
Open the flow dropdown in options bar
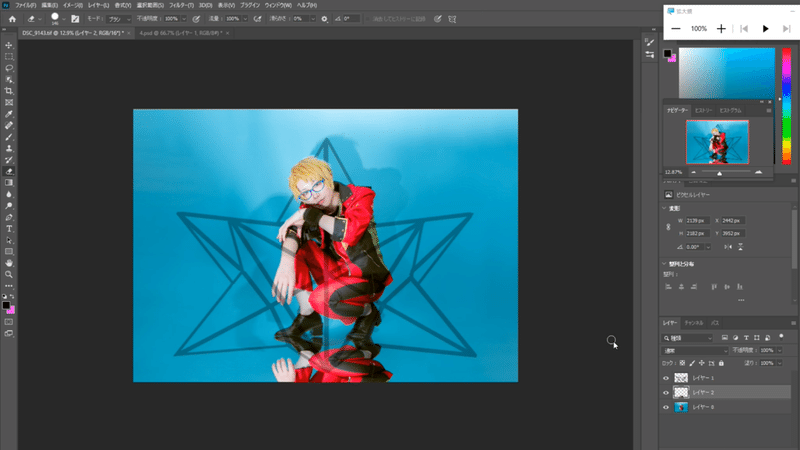point(245,19)
